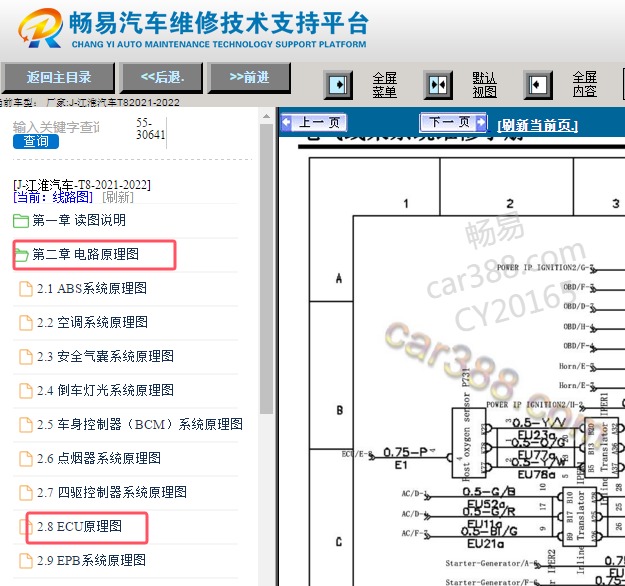Click the J-江淮汽车-T8-2021-2022 heading text
Image resolution: width=625 pixels, height=586 pixels.
pyautogui.click(x=82, y=185)
